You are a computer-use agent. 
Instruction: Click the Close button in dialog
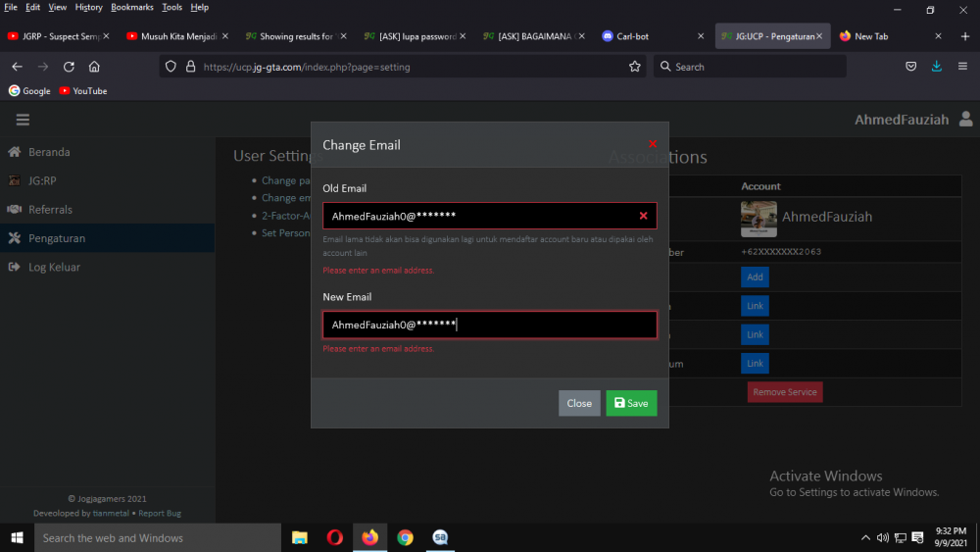click(579, 403)
